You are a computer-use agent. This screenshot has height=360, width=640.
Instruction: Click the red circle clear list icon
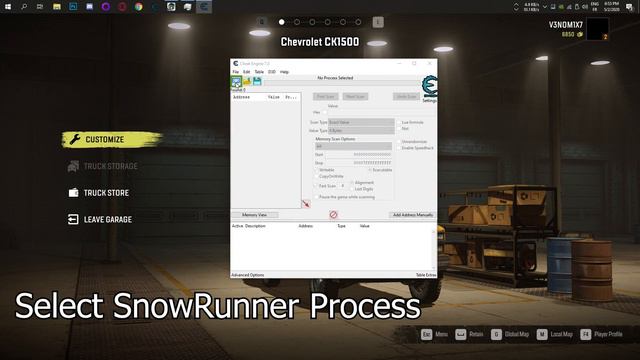point(333,215)
